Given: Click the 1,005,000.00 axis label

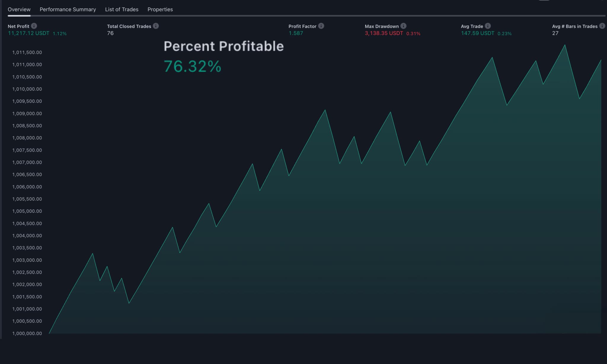Looking at the screenshot, I should pos(27,211).
